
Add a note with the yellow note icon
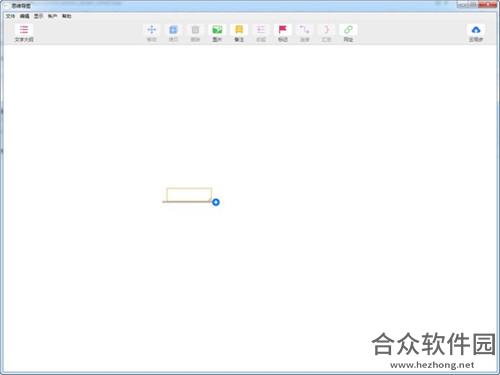pos(239,30)
